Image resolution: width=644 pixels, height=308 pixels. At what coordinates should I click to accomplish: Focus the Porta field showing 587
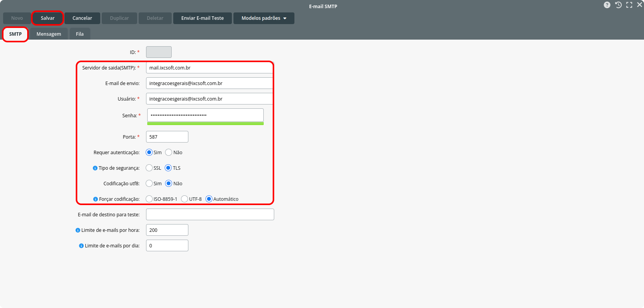click(x=167, y=137)
